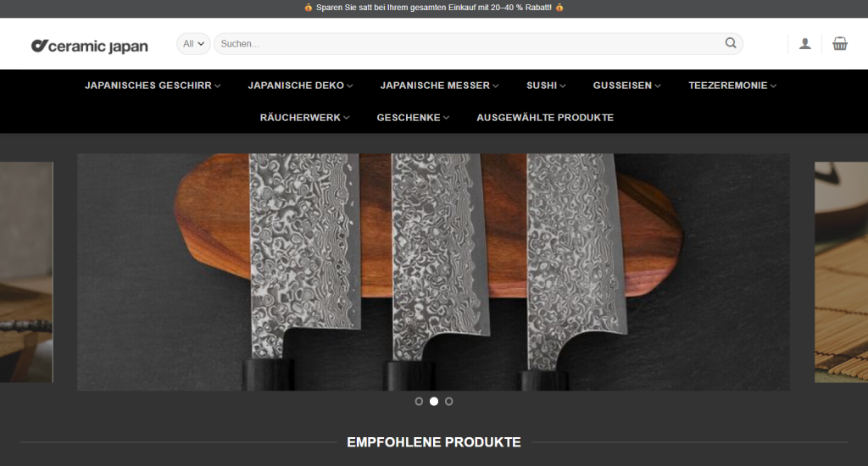Viewport: 868px width, 466px height.
Task: Open the user account icon
Action: click(805, 44)
